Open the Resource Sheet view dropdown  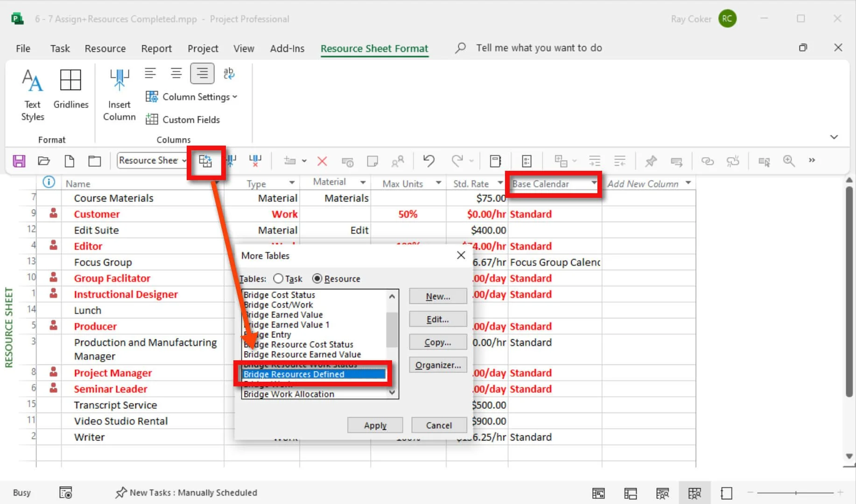184,161
